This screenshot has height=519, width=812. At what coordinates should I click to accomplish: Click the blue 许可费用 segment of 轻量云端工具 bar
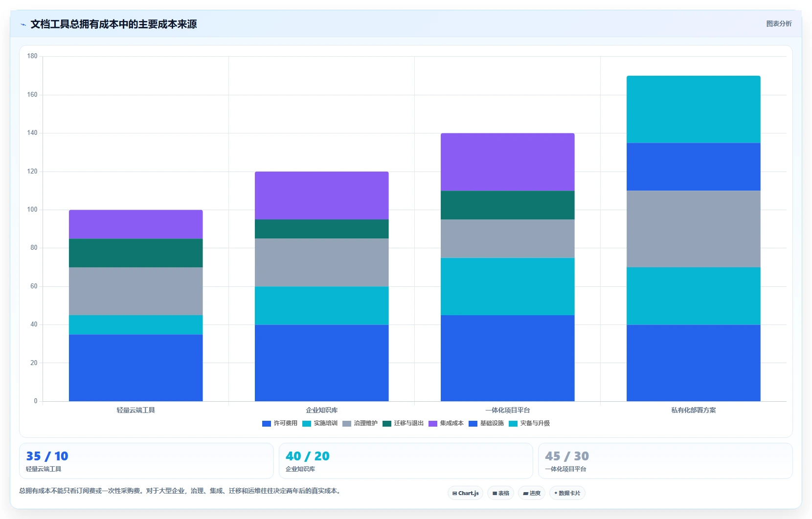coord(135,368)
